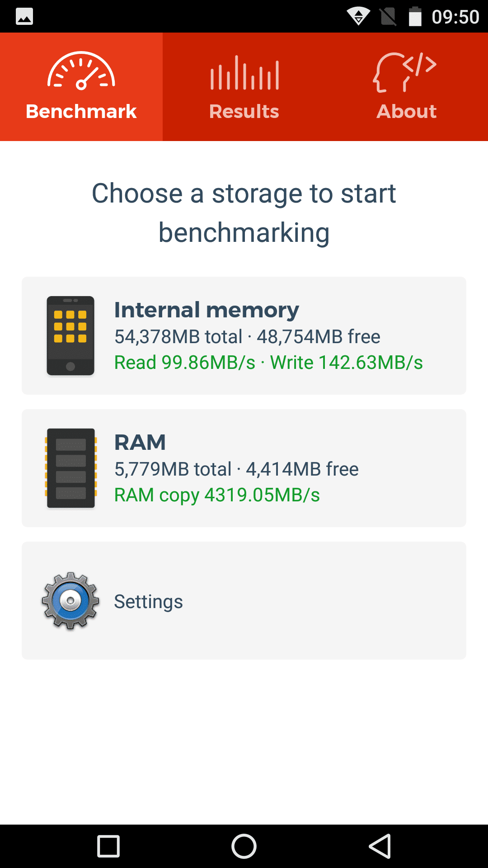Screen dimensions: 488x868
Task: Tap the image notification icon in status bar
Action: point(24,17)
